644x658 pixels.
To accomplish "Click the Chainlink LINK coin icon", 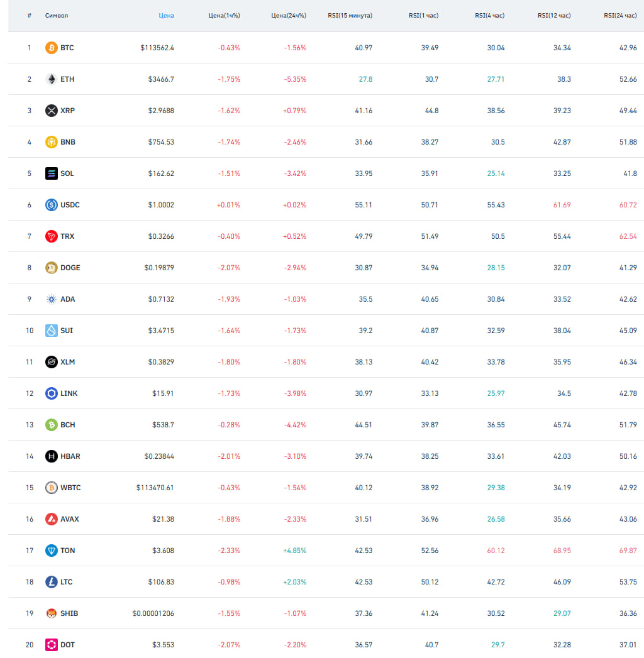I will [52, 393].
